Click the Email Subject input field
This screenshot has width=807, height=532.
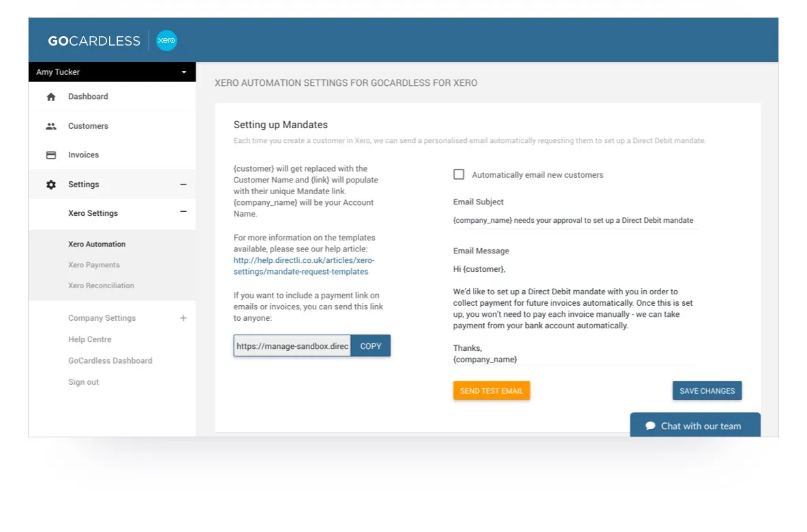coord(574,221)
